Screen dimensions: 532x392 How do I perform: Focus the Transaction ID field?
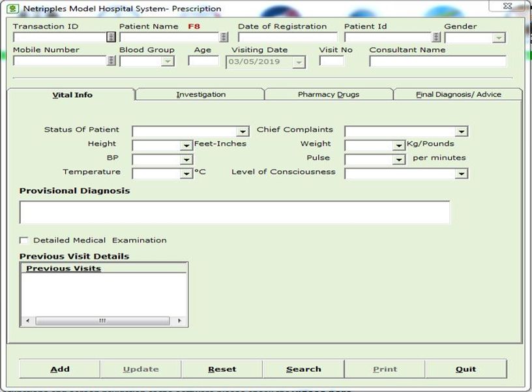60,37
